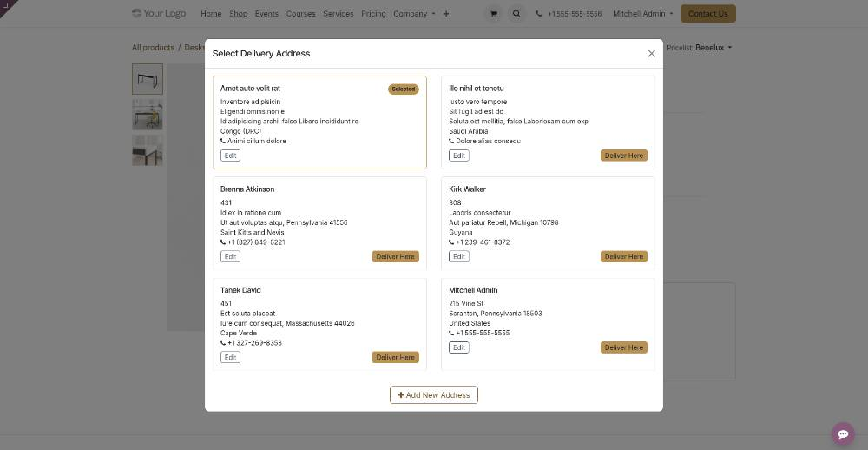Edit the Illo nihil et tenetu address

459,156
